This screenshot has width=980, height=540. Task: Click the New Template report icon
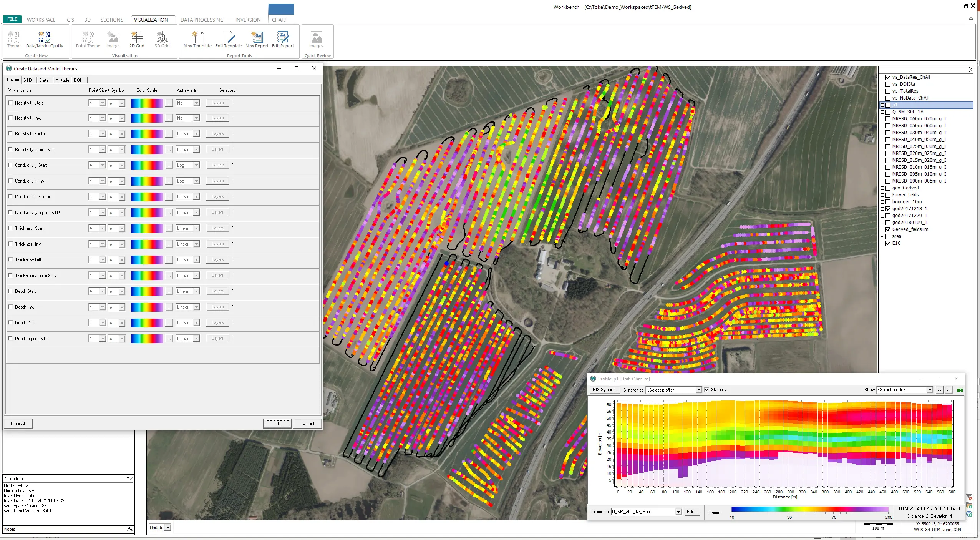[197, 39]
